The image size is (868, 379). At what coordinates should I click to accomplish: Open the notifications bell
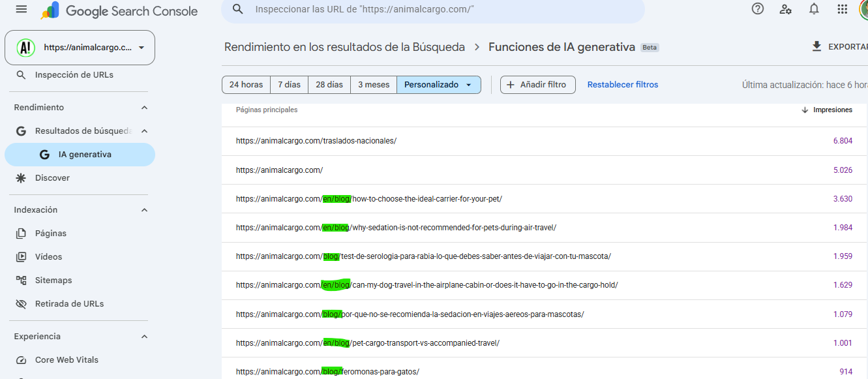point(814,9)
